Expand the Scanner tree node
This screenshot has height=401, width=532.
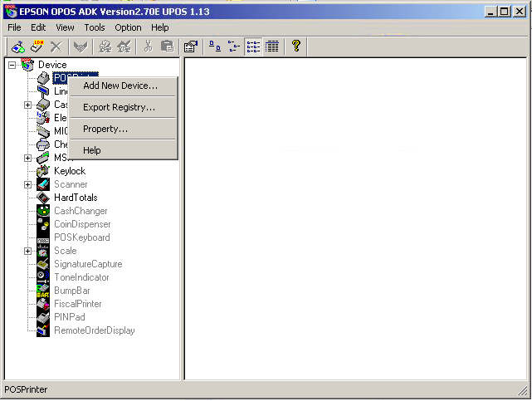(x=27, y=184)
